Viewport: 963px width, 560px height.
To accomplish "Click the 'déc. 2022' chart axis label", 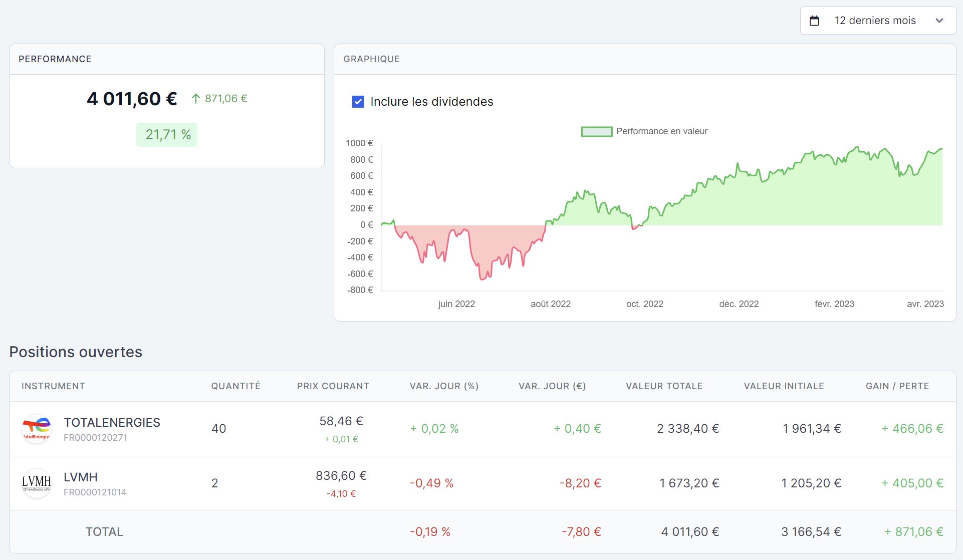I will [739, 304].
